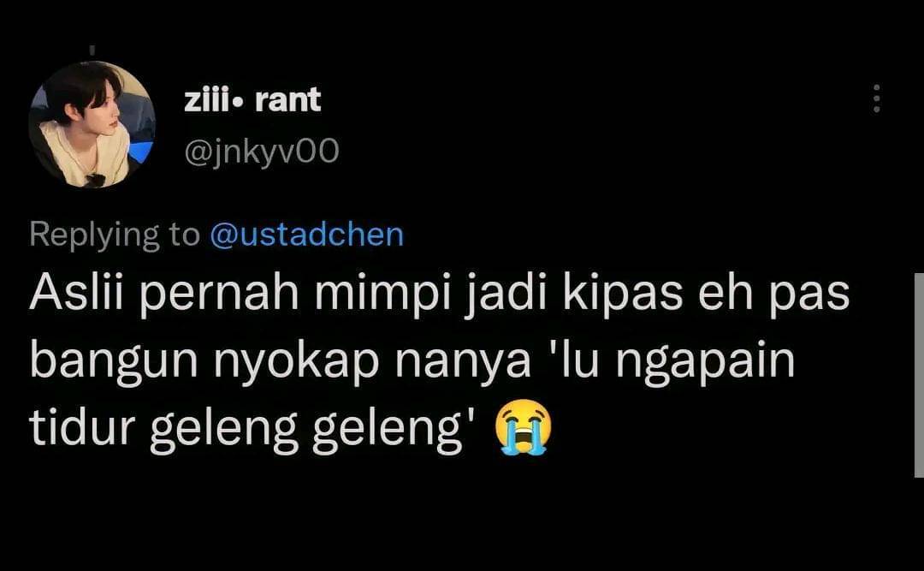Click the vertical scrollbar on the right edge

pos(919,375)
